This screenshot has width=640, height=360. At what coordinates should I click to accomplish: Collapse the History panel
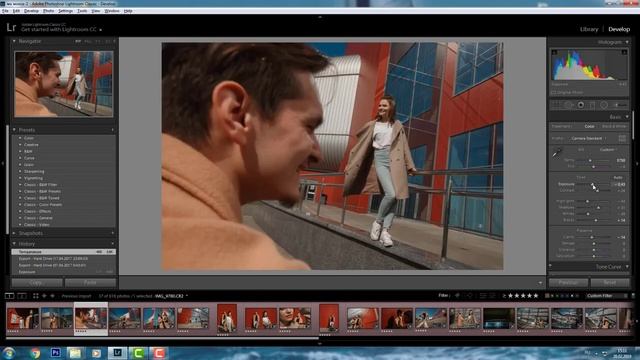click(x=14, y=244)
